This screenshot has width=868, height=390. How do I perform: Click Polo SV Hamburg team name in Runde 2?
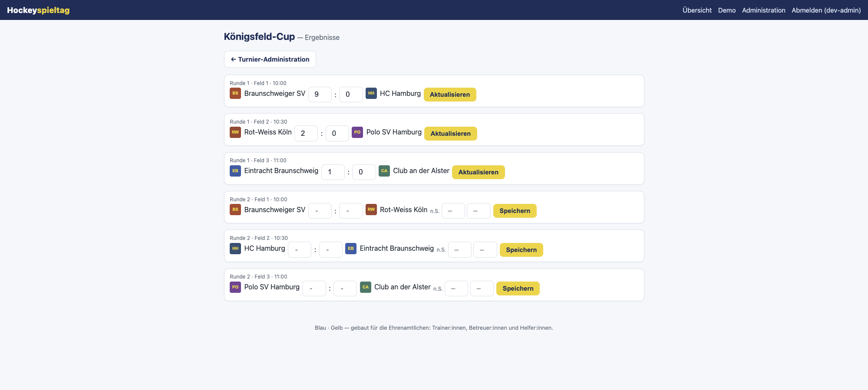pyautogui.click(x=272, y=287)
